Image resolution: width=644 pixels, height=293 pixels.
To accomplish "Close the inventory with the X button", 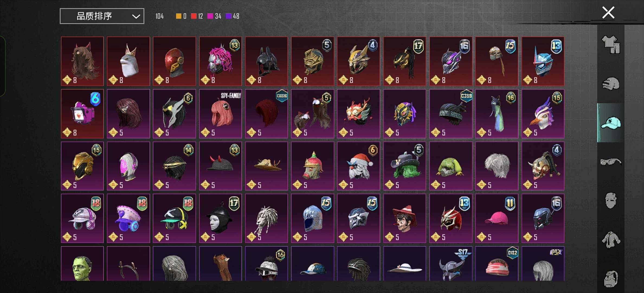I will [608, 13].
